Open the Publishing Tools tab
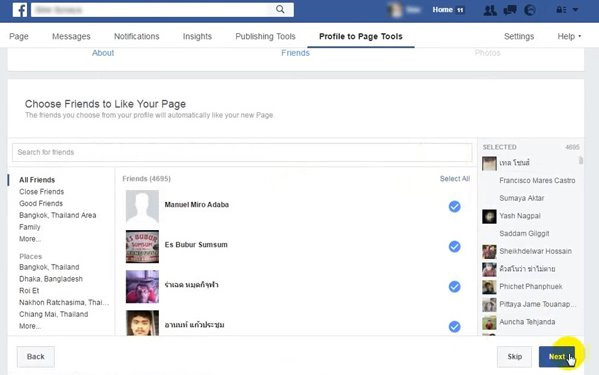Viewport: 599px width, 375px height. (x=265, y=36)
